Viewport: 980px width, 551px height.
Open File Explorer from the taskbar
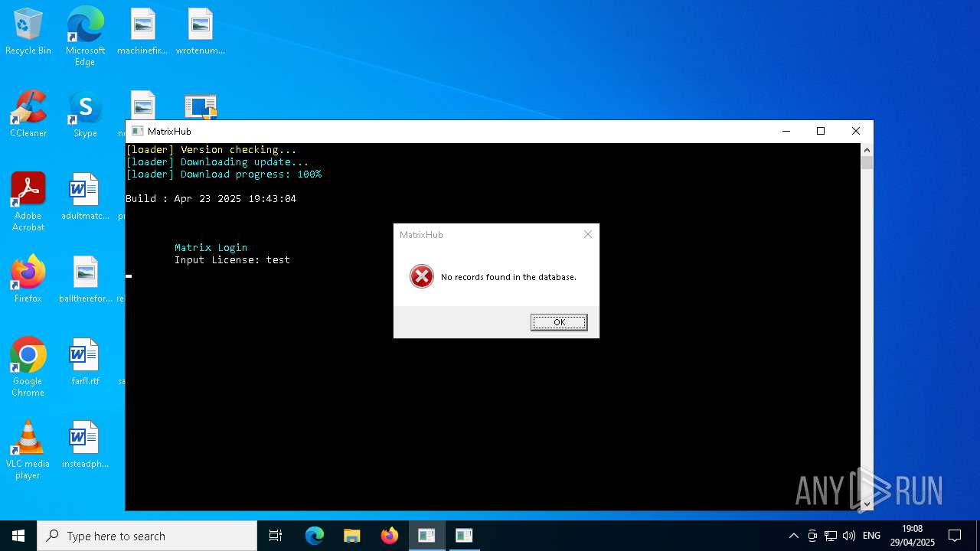pyautogui.click(x=351, y=536)
